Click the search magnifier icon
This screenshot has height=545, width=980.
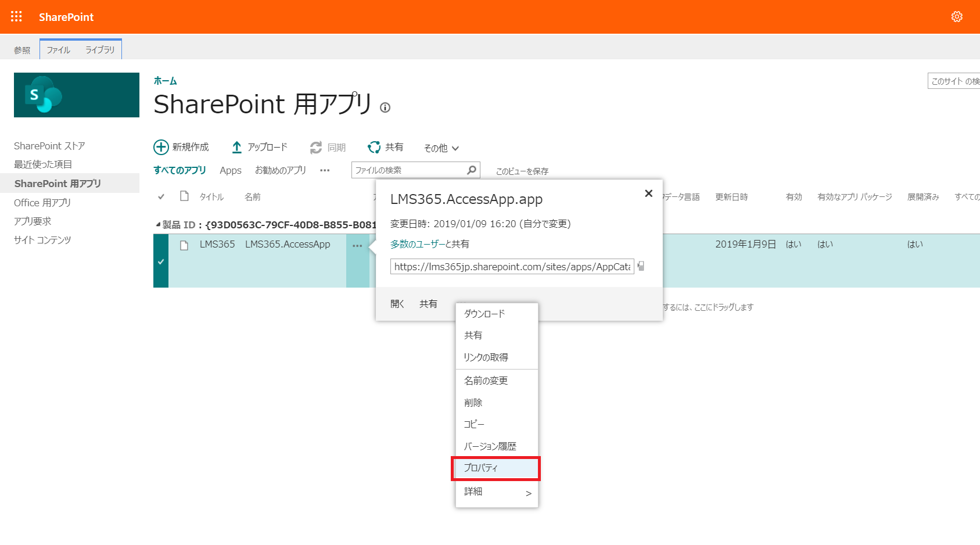(472, 170)
